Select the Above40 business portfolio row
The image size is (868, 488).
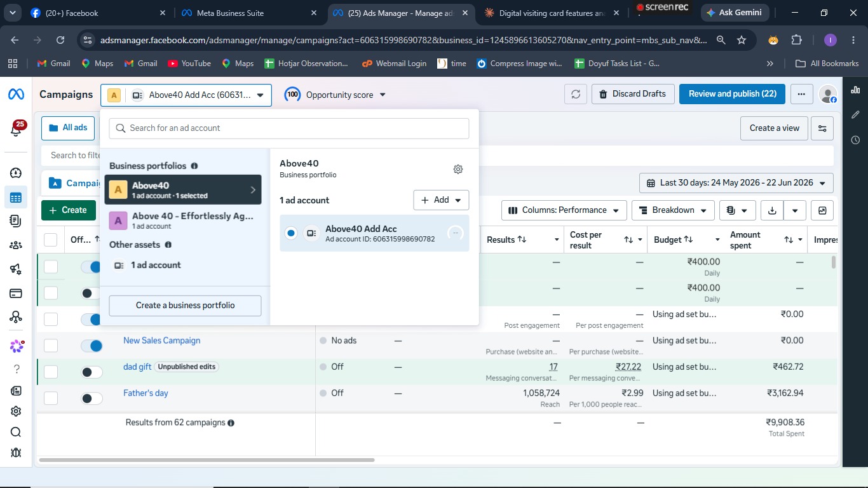pos(183,189)
